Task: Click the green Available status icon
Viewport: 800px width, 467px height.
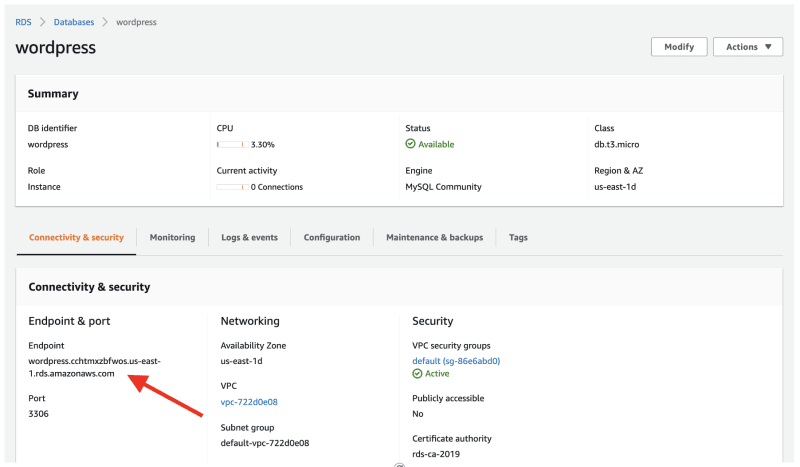Action: click(x=410, y=144)
